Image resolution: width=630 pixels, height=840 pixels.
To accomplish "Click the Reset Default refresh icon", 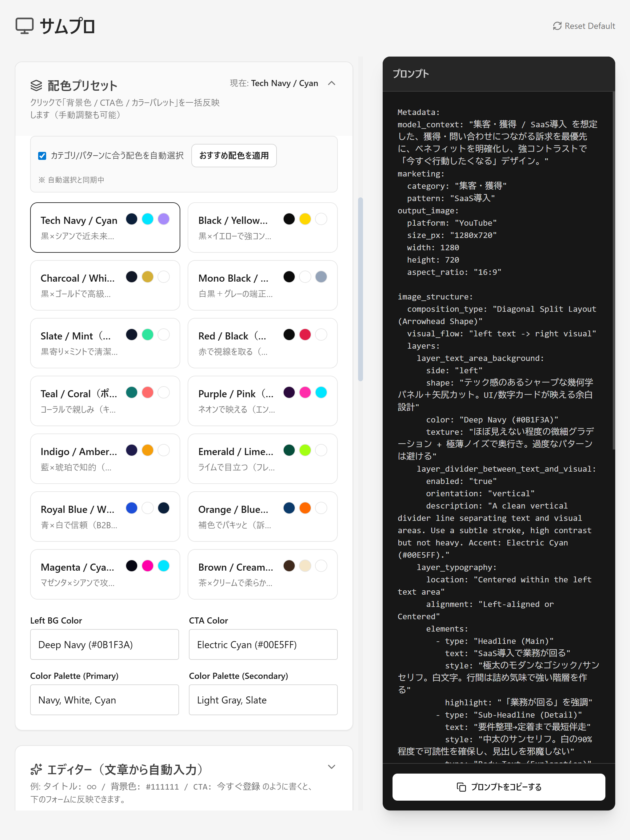I will click(x=557, y=26).
